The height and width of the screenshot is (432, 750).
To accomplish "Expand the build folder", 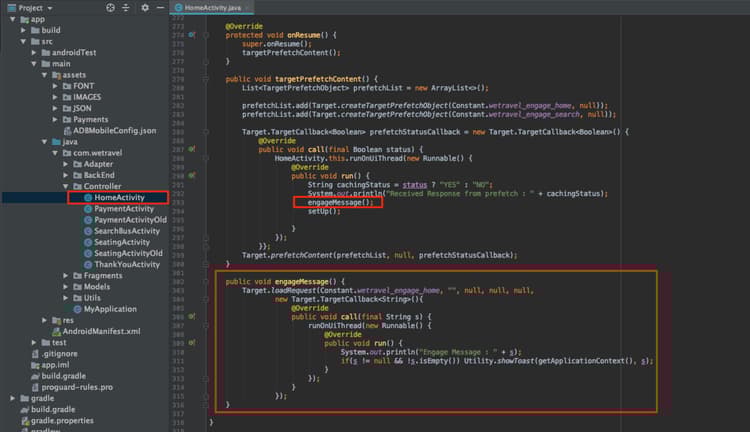I will [23, 30].
